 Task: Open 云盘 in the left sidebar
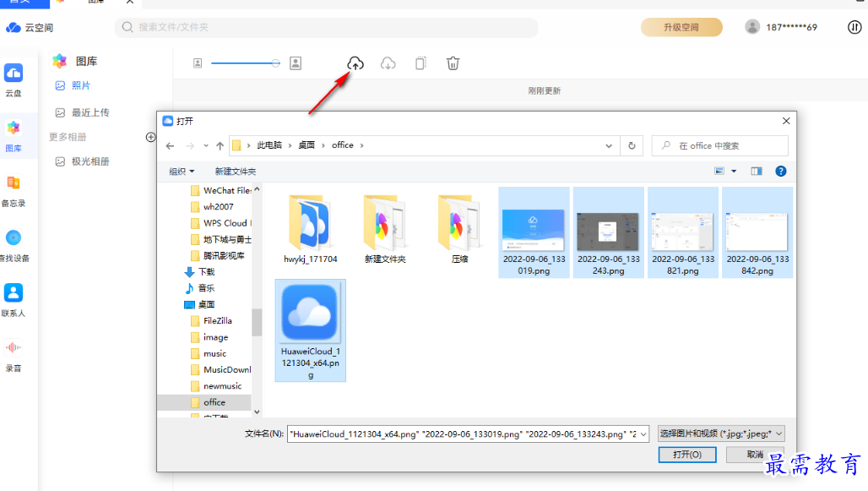click(14, 80)
